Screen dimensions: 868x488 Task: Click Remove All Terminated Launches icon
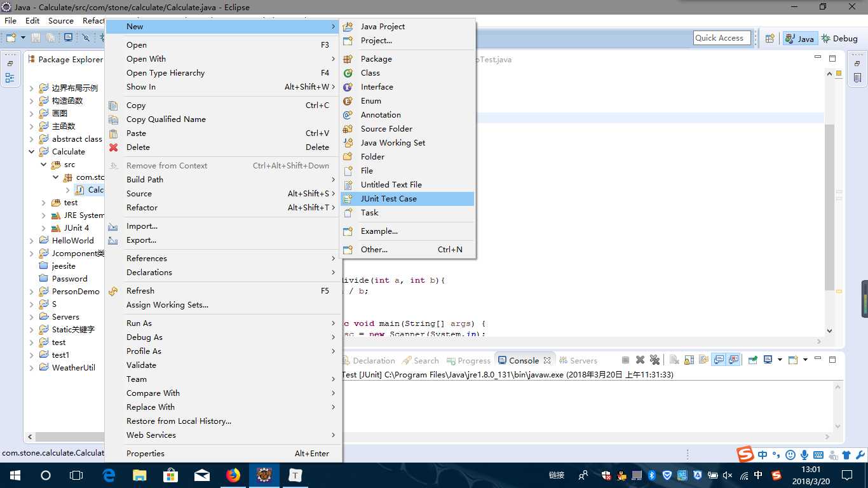[654, 360]
